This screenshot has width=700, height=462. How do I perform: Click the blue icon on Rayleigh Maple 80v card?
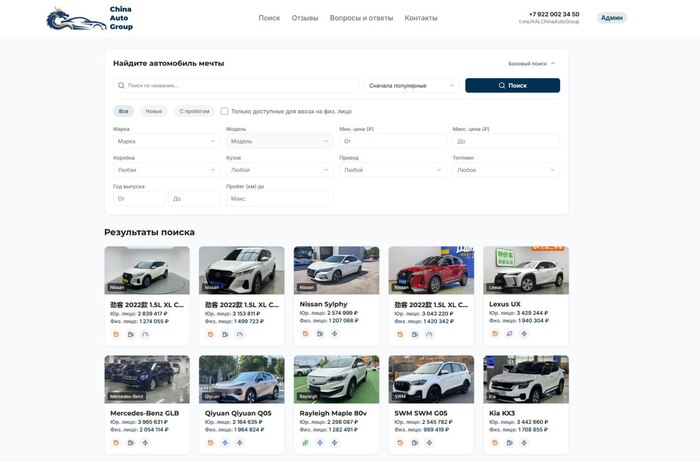point(320,443)
